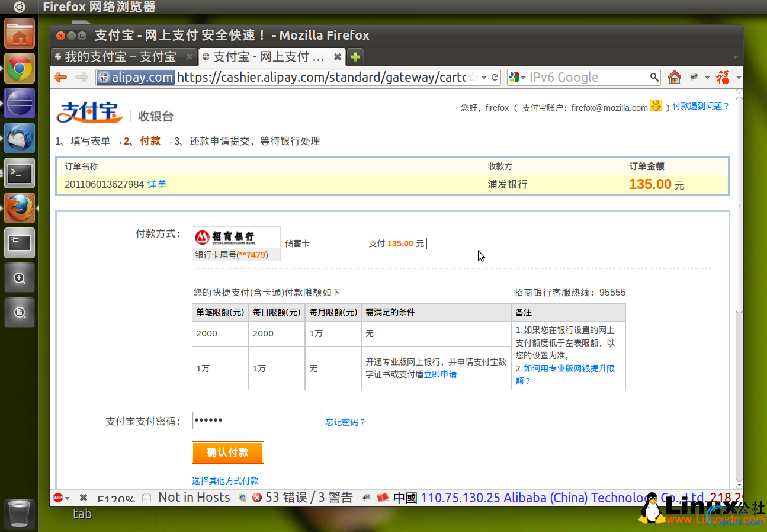Click the Chinese flag in status bar
Image resolution: width=767 pixels, height=532 pixels.
coord(383,498)
